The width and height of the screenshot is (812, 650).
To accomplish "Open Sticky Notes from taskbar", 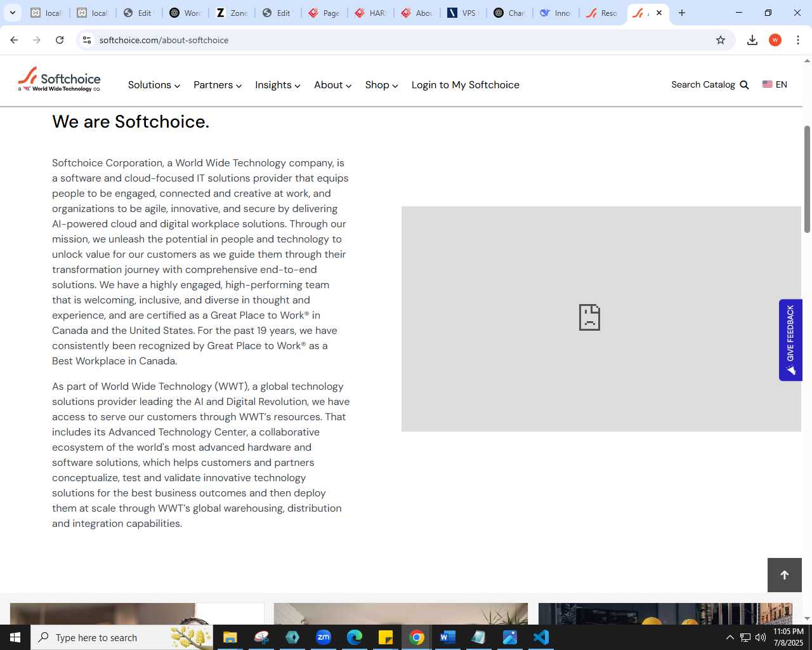I will 386,637.
